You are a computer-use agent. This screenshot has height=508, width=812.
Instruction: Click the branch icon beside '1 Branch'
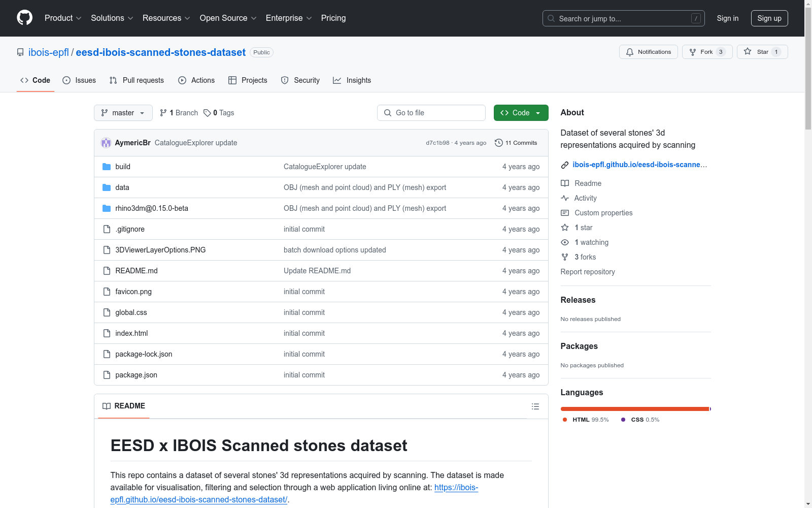click(163, 113)
